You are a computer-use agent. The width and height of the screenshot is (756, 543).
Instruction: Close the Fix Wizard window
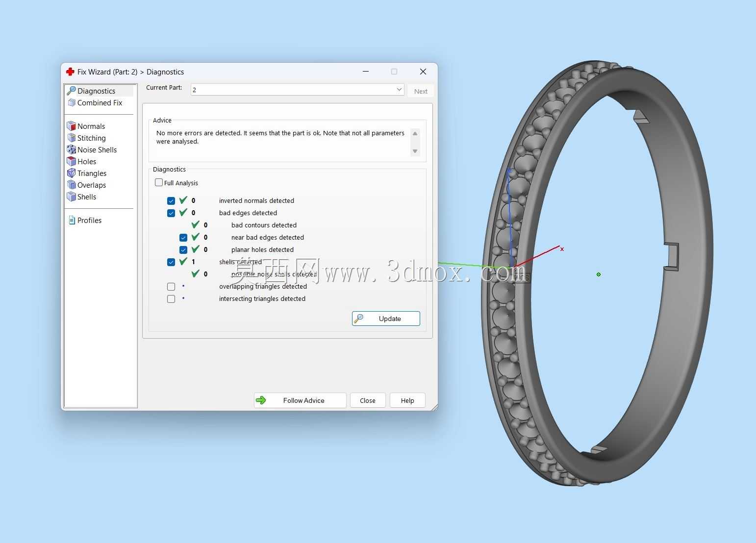(423, 72)
